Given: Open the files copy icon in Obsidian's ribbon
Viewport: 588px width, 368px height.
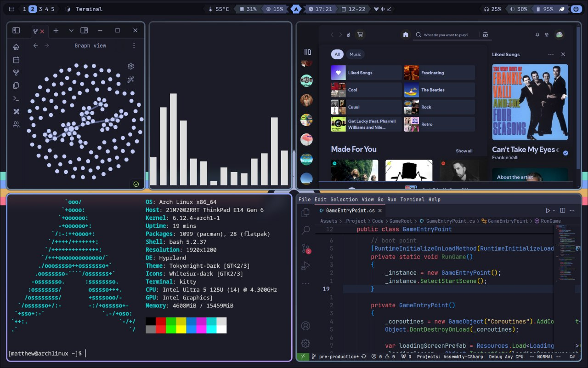Looking at the screenshot, I should click(16, 86).
